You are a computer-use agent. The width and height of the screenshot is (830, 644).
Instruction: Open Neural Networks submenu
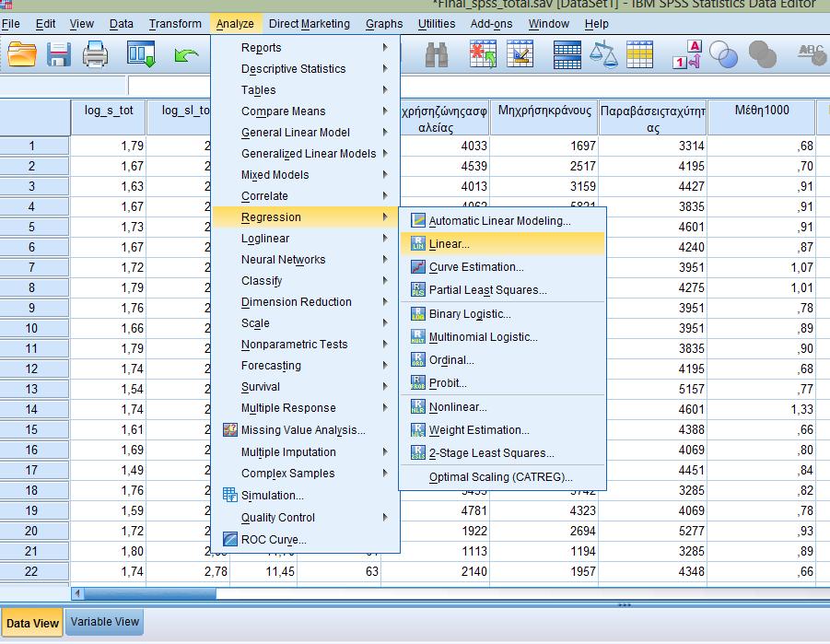pos(305,260)
